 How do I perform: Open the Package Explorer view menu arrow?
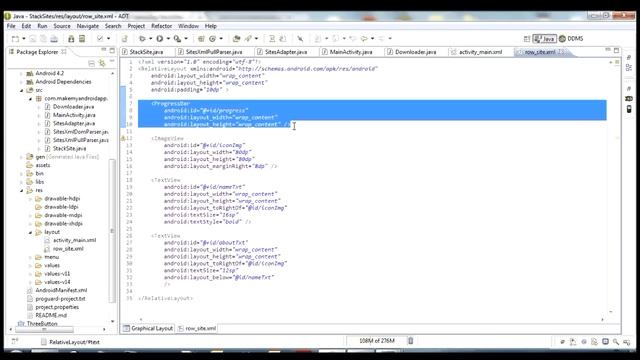pos(112,62)
